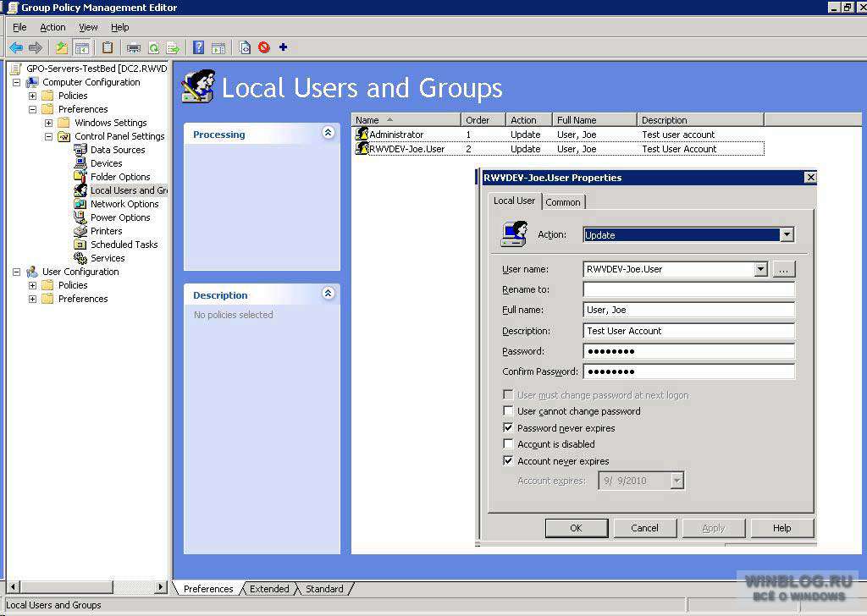The image size is (867, 616).
Task: Sort the list by the Order column header
Action: pyautogui.click(x=483, y=120)
